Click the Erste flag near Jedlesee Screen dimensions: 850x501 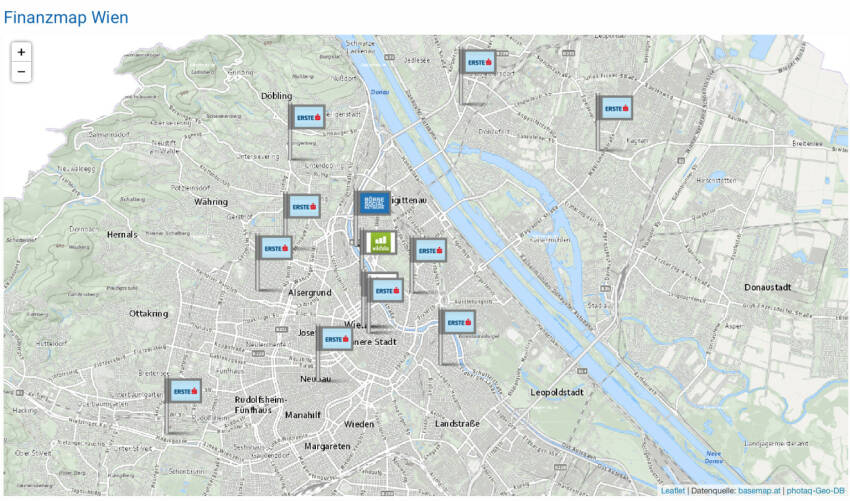[479, 62]
